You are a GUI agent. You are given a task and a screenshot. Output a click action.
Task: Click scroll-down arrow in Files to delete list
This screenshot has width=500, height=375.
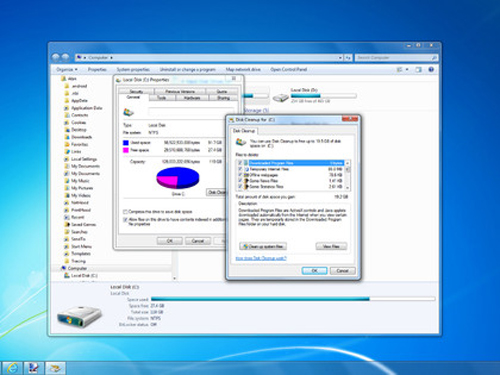[x=347, y=188]
